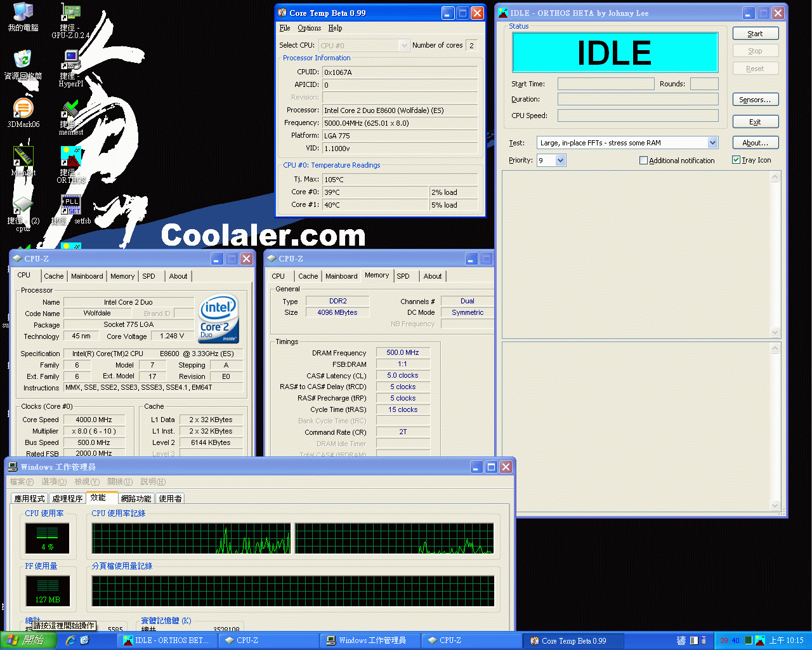
Task: Click the CPU Speed field in ORTHOS
Action: [638, 116]
